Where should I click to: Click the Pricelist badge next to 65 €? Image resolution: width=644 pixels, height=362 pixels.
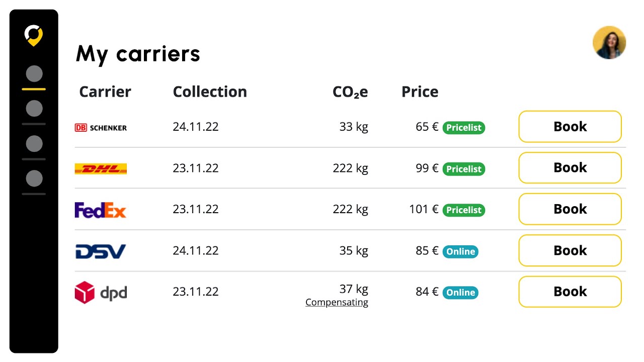(x=464, y=128)
